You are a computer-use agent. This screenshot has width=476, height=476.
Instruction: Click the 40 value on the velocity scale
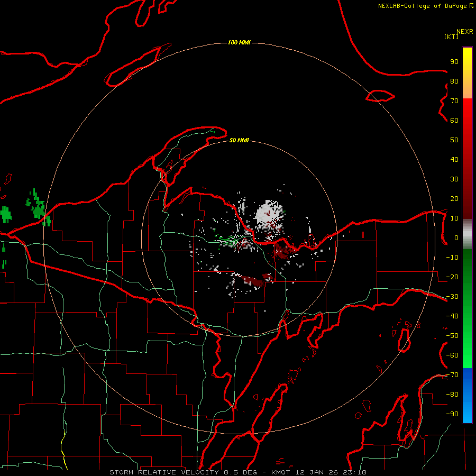(x=454, y=159)
